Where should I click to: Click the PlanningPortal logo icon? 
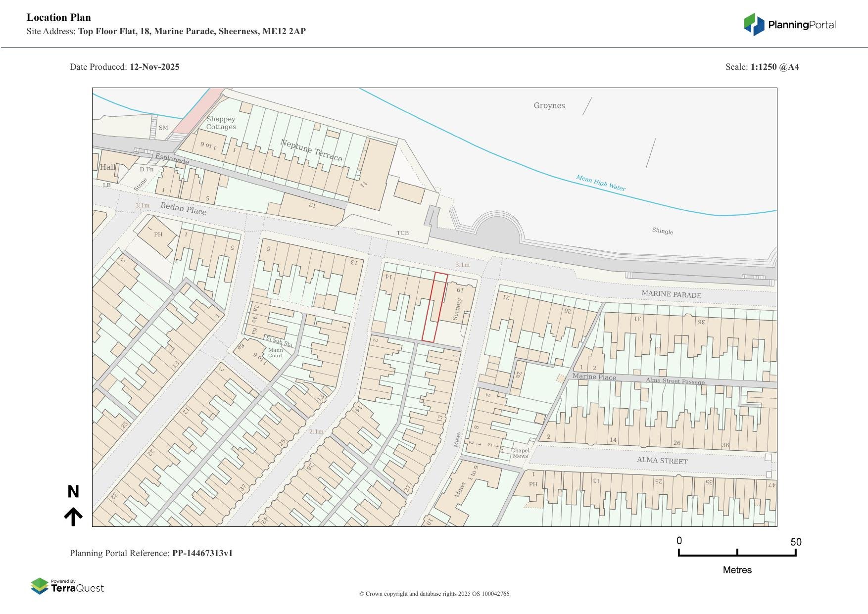coord(754,25)
